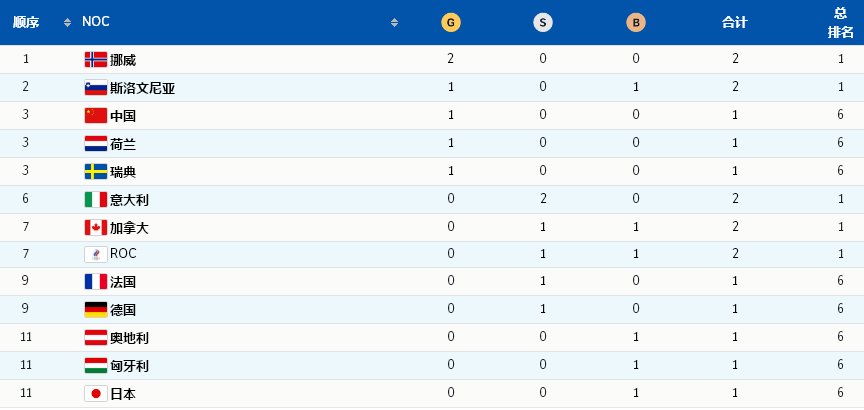
Task: Click the 总排名 column header
Action: (x=841, y=22)
